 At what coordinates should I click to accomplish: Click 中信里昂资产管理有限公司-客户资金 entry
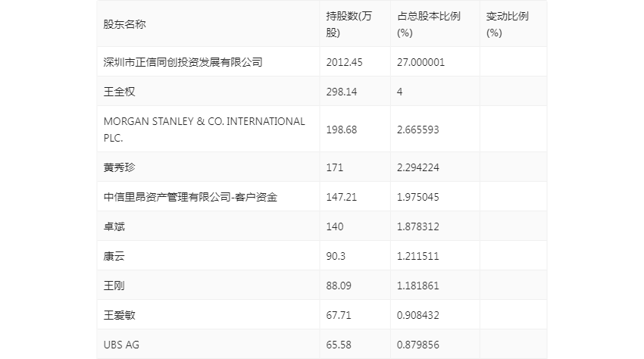pos(190,197)
